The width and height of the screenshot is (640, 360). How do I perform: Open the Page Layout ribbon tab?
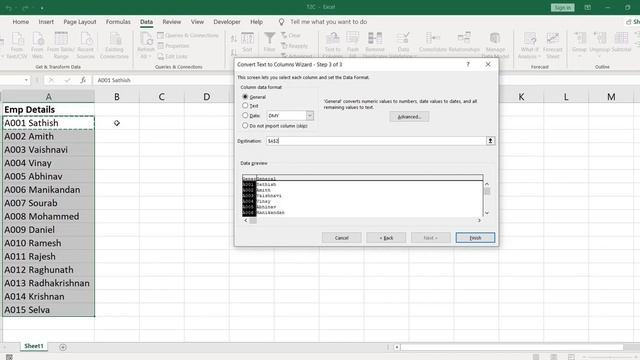(80, 22)
